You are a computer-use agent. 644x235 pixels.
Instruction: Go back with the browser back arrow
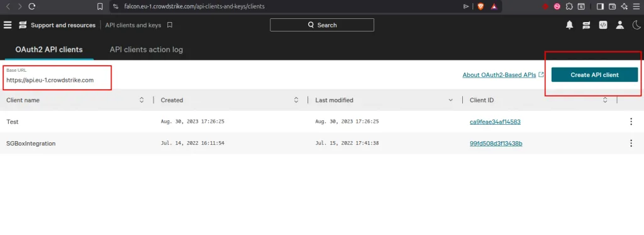coord(8,6)
